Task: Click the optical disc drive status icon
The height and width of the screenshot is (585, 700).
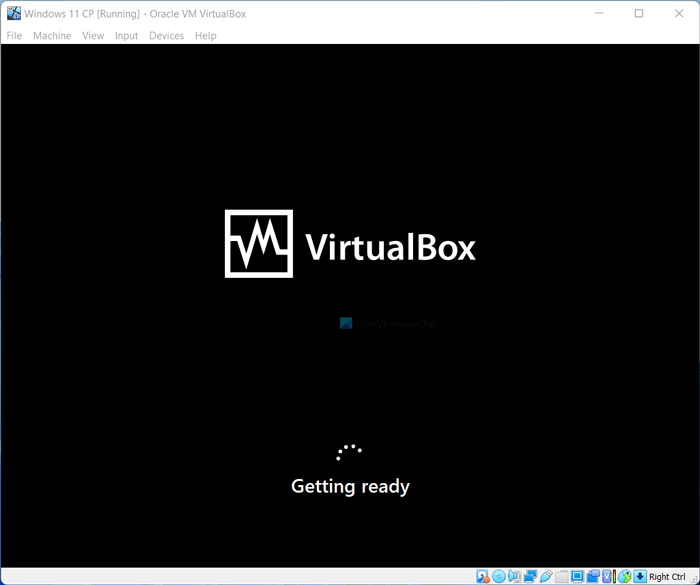Action: point(499,577)
